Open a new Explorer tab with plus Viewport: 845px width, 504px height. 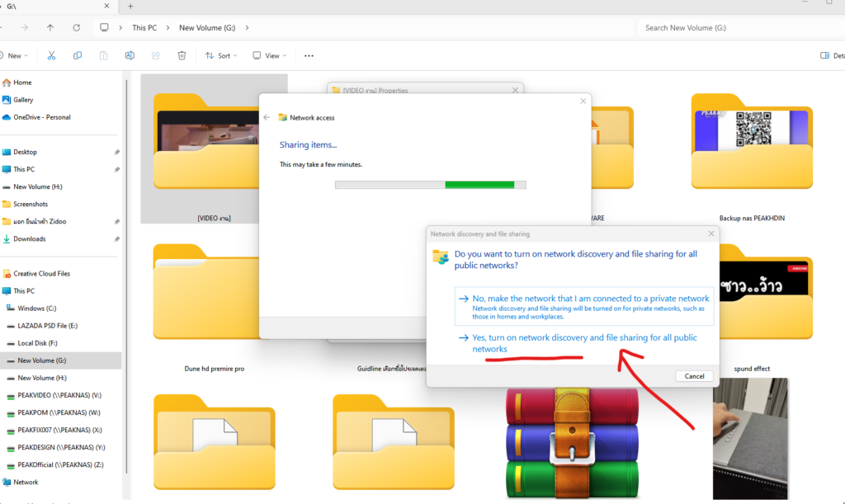(130, 7)
